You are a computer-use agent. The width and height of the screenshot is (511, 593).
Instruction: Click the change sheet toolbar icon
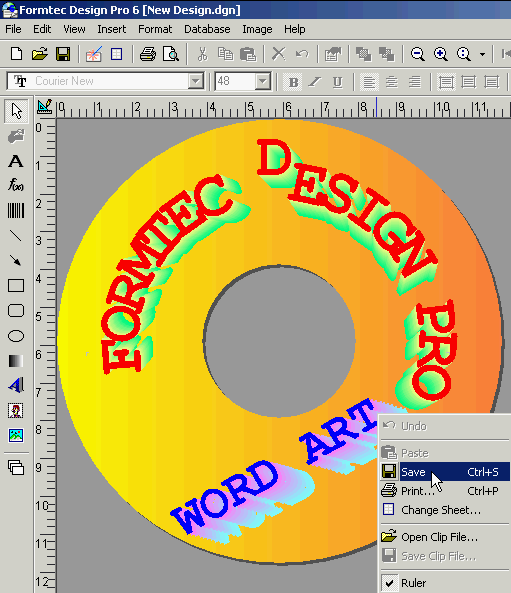click(116, 54)
